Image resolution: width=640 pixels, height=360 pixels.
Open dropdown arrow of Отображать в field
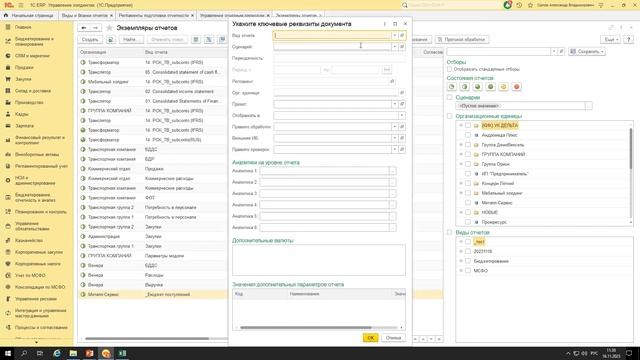point(402,116)
